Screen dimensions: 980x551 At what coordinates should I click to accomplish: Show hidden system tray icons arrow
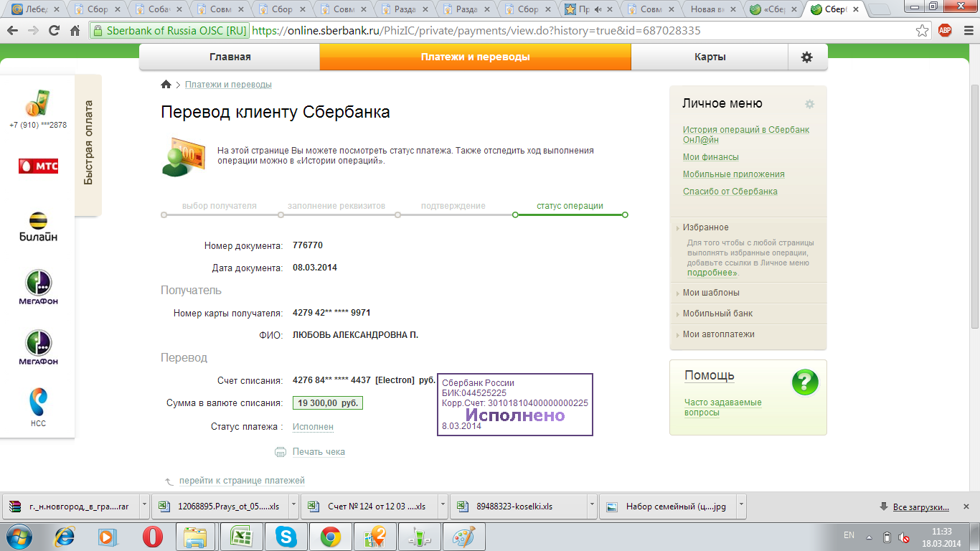coord(870,537)
